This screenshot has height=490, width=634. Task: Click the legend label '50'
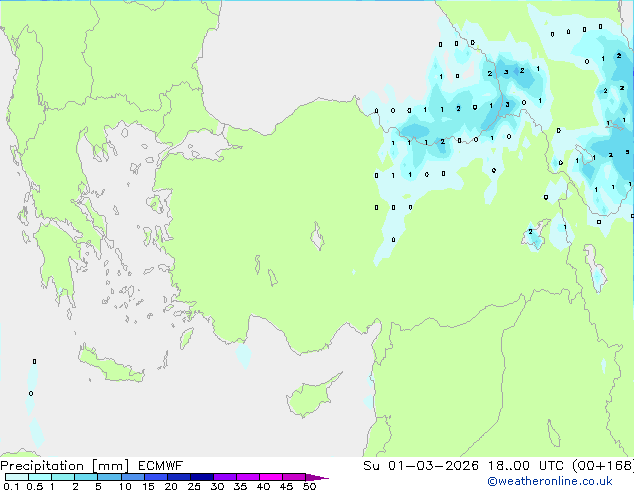309,486
